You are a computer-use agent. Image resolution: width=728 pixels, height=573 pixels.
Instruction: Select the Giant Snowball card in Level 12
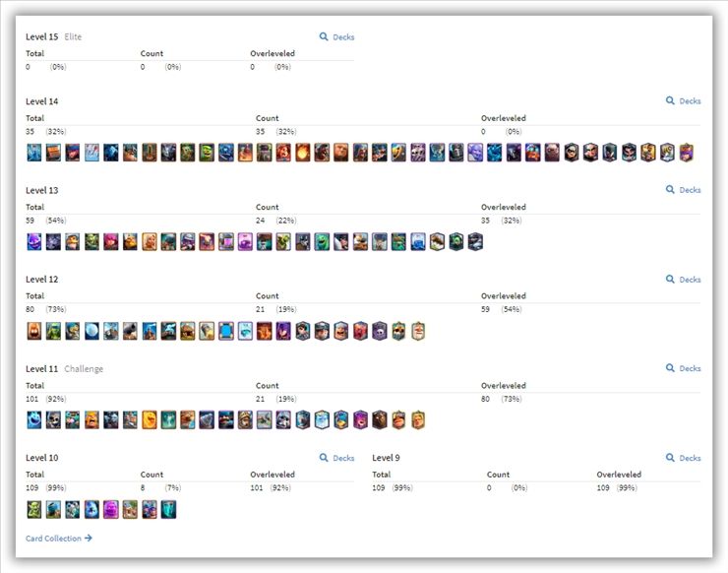pyautogui.click(x=91, y=331)
